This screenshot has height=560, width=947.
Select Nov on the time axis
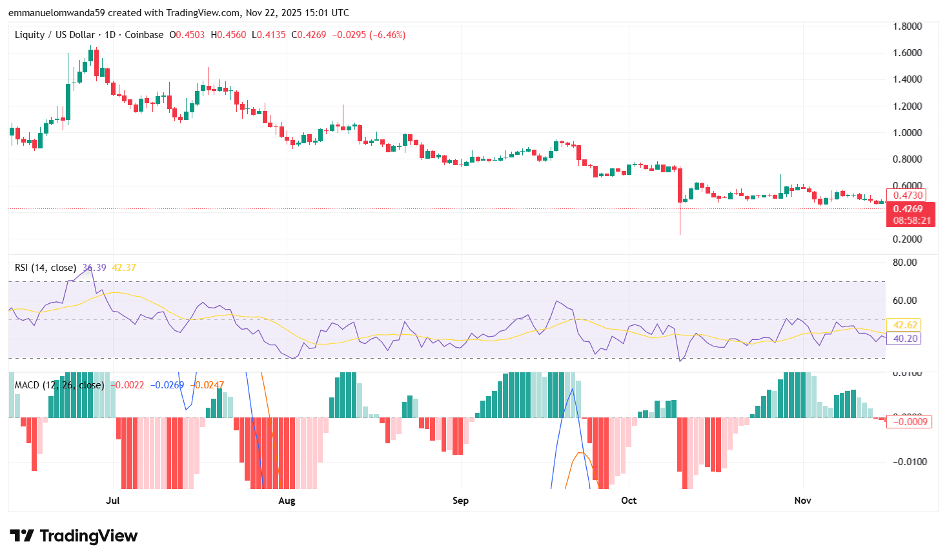pyautogui.click(x=802, y=500)
